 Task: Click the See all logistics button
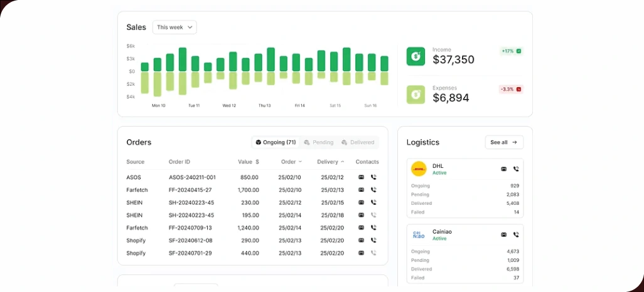coord(504,142)
